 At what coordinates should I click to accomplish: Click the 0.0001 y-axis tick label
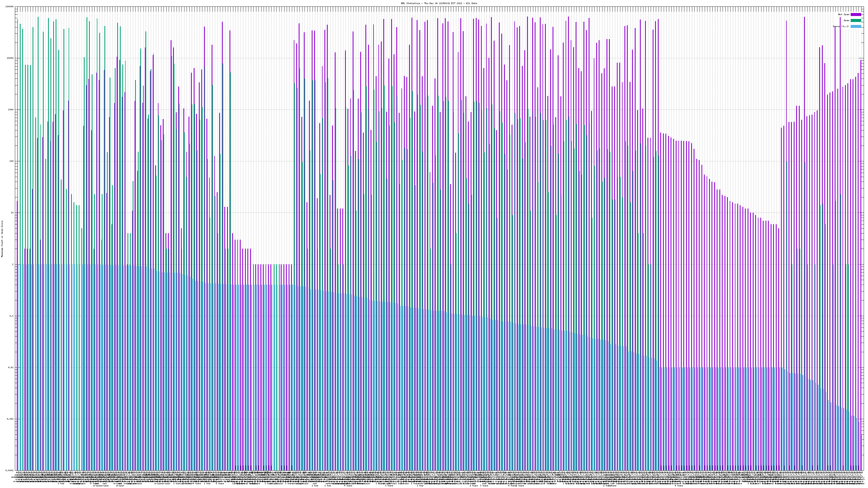(10, 470)
